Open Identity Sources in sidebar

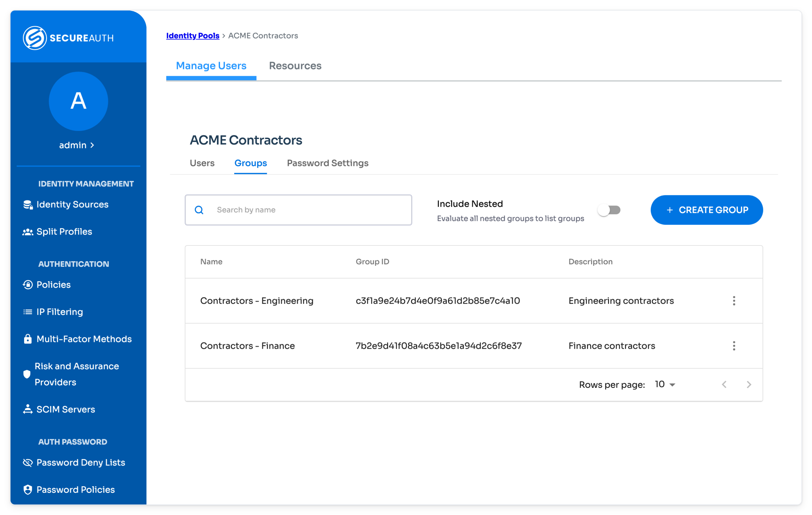tap(72, 205)
